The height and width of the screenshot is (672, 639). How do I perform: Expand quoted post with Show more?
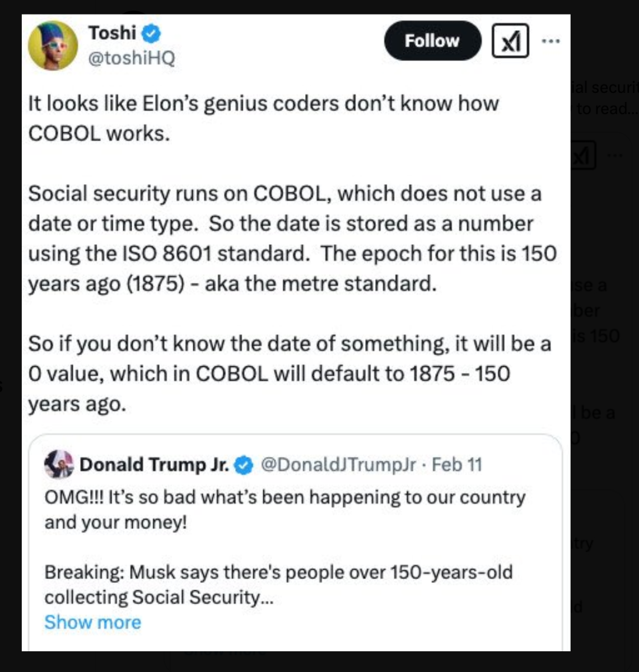(92, 622)
